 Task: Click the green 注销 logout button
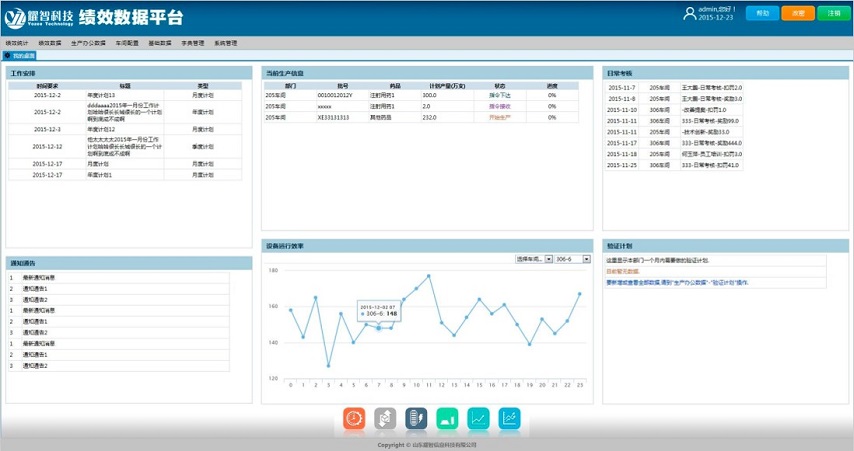[x=833, y=14]
